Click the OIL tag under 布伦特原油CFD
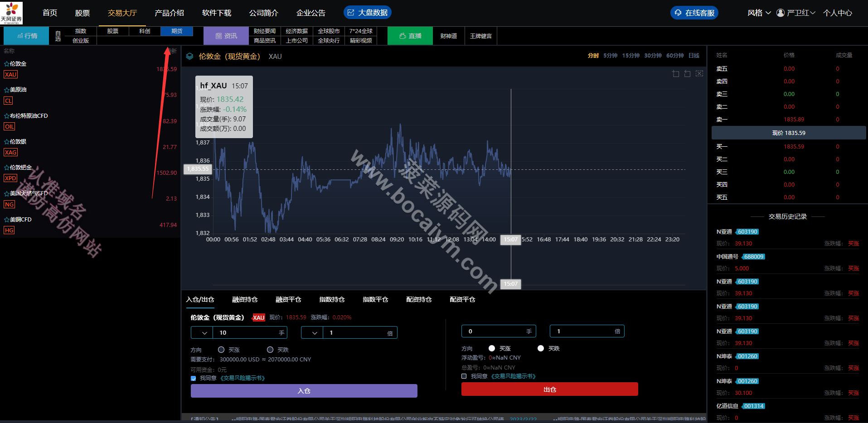Viewport: 868px width, 423px height. click(x=10, y=127)
